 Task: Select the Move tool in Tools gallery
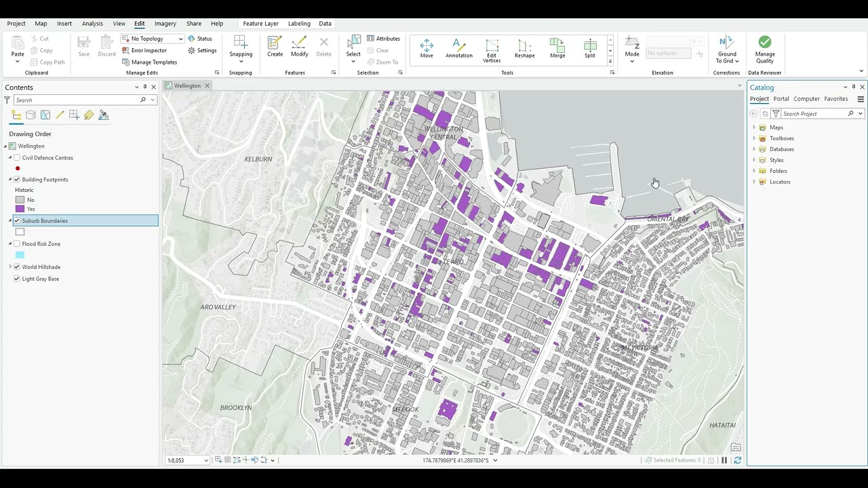pos(427,48)
